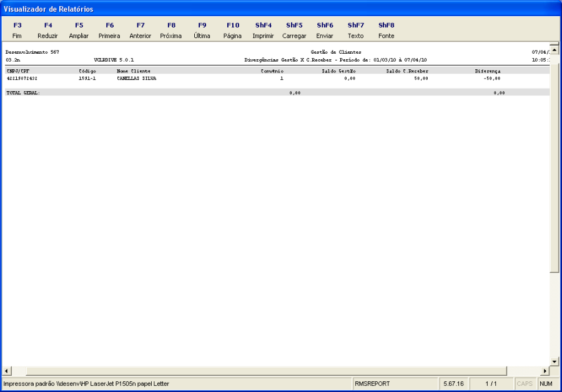The width and height of the screenshot is (562, 392).
Task: Click the vertical scrollbar up arrow
Action: coord(554,50)
